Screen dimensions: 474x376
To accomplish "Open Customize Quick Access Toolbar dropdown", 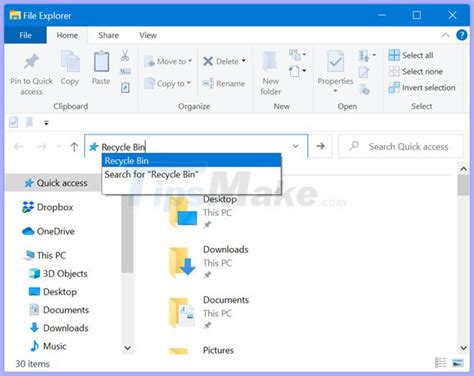I will (46, 123).
